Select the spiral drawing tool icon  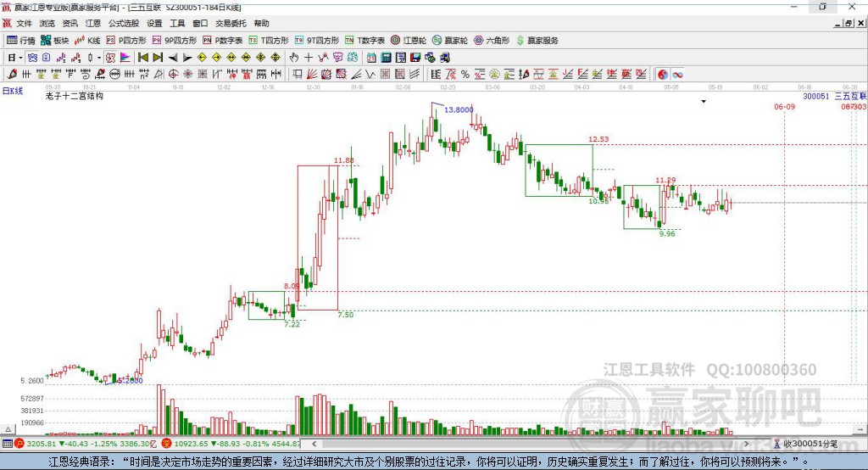[x=86, y=74]
